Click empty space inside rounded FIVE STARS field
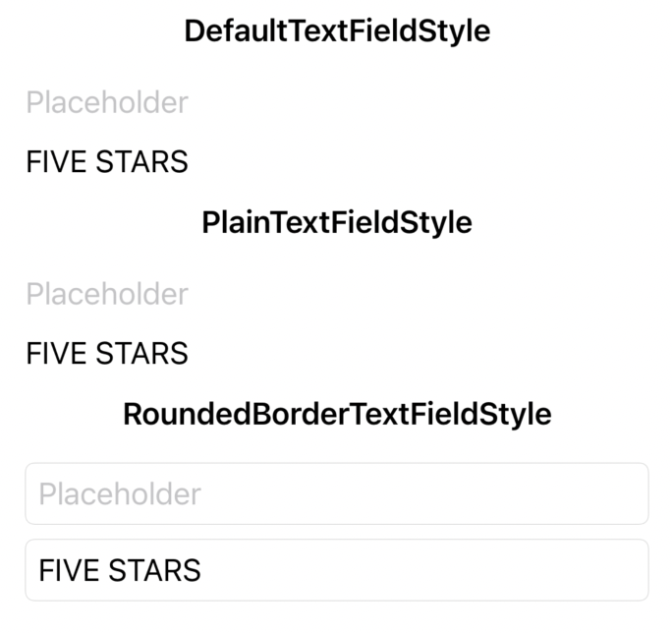Image resolution: width=672 pixels, height=633 pixels. (x=424, y=570)
